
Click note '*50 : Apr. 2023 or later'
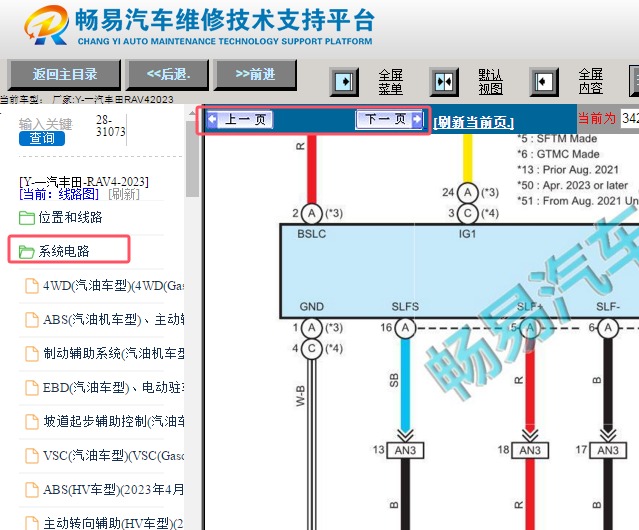click(x=573, y=186)
